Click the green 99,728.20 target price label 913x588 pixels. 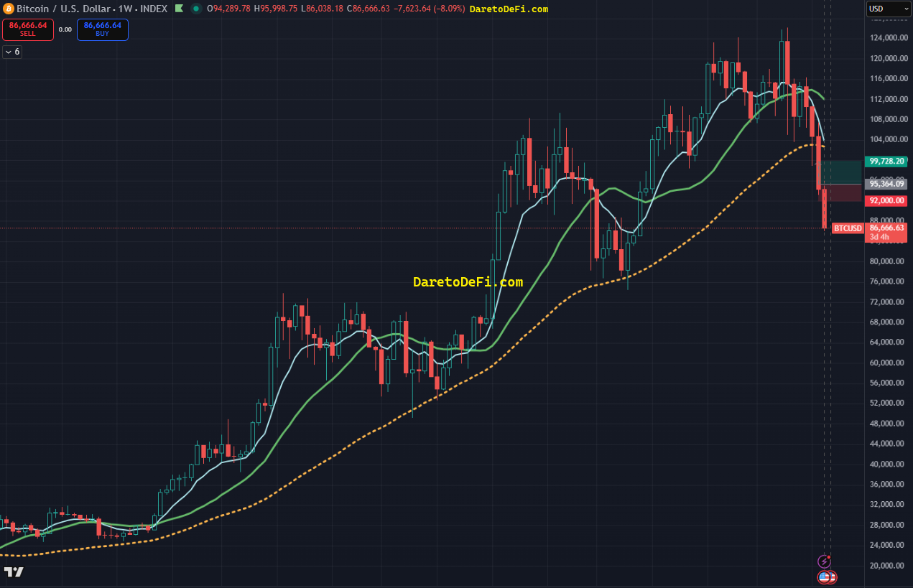(885, 162)
